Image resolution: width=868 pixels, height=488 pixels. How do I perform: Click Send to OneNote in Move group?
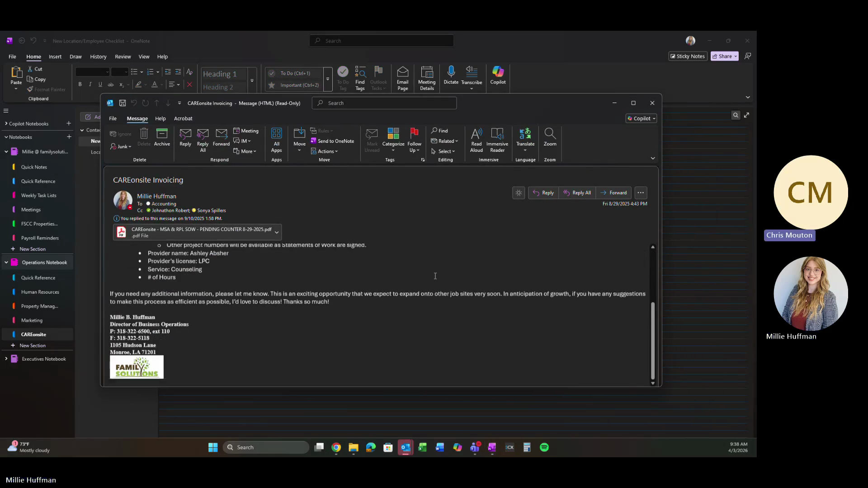[x=332, y=141]
